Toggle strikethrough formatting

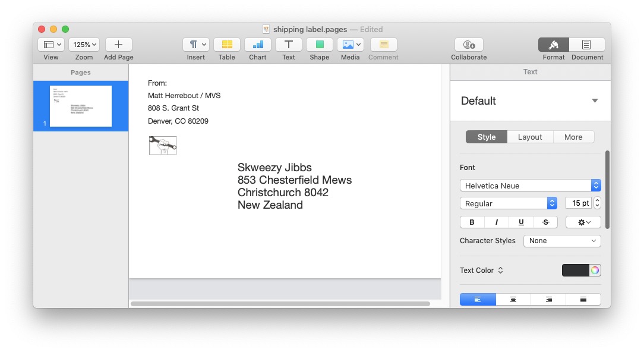click(545, 222)
